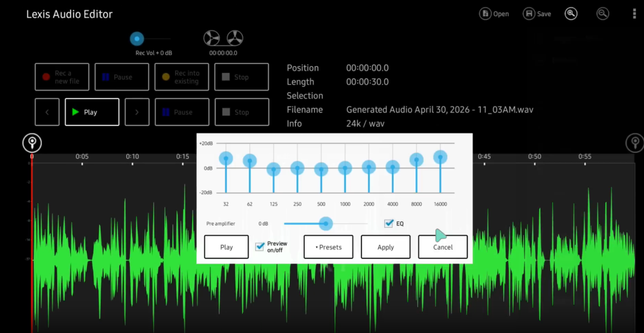Open the three-dot overflow menu
Image resolution: width=644 pixels, height=333 pixels.
(x=634, y=14)
